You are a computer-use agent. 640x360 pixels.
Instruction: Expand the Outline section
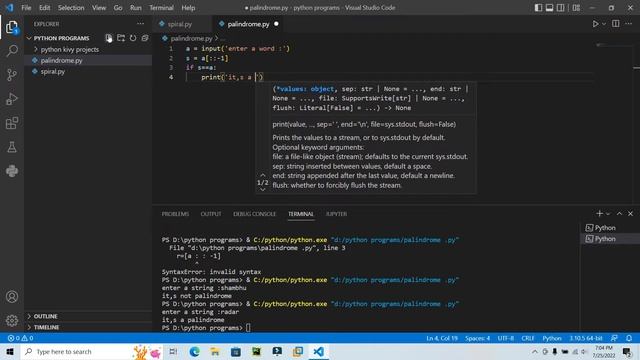click(45, 316)
